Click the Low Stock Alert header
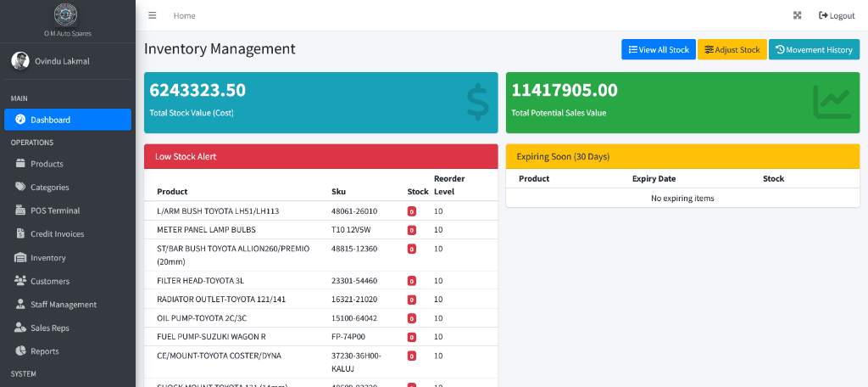Viewport: 868px width, 387px height. point(321,156)
